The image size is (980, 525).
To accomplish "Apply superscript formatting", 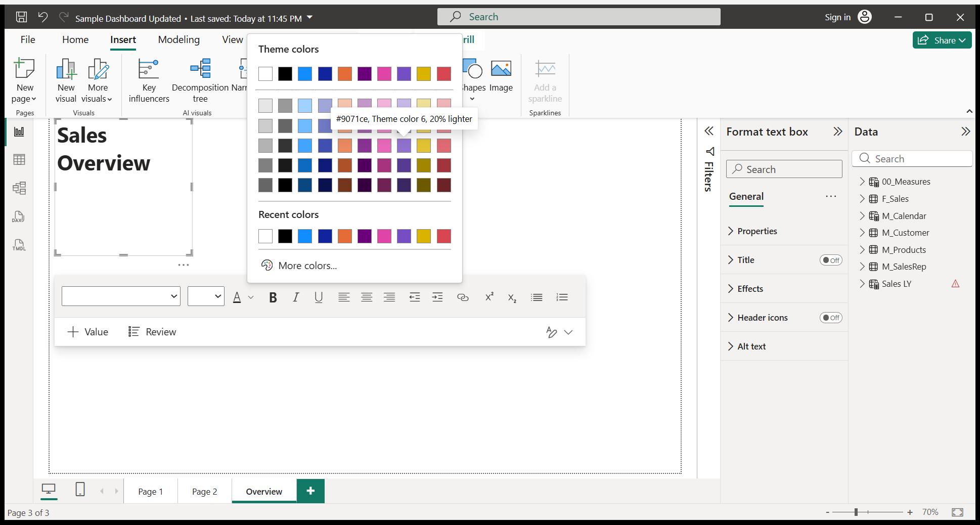I will (x=489, y=297).
